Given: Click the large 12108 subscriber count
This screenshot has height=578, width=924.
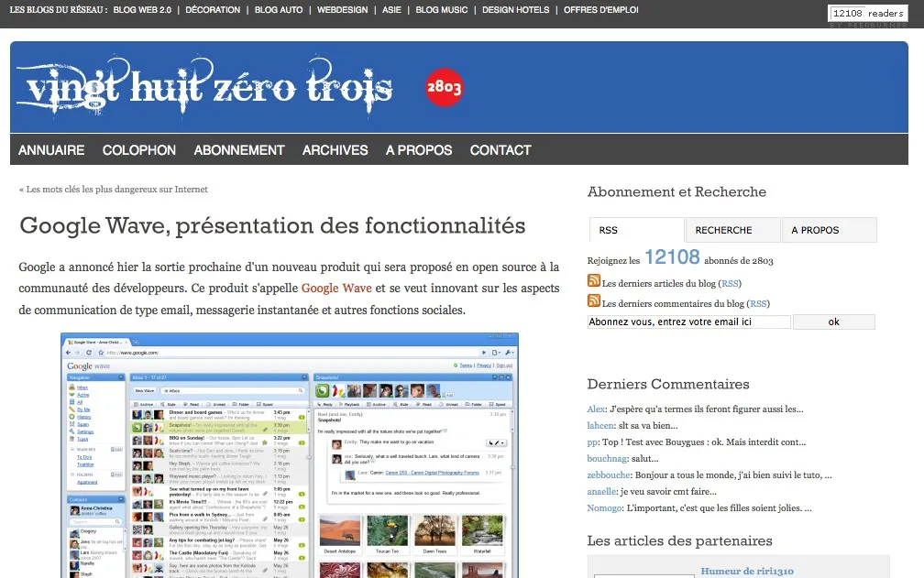Looking at the screenshot, I should 672,256.
